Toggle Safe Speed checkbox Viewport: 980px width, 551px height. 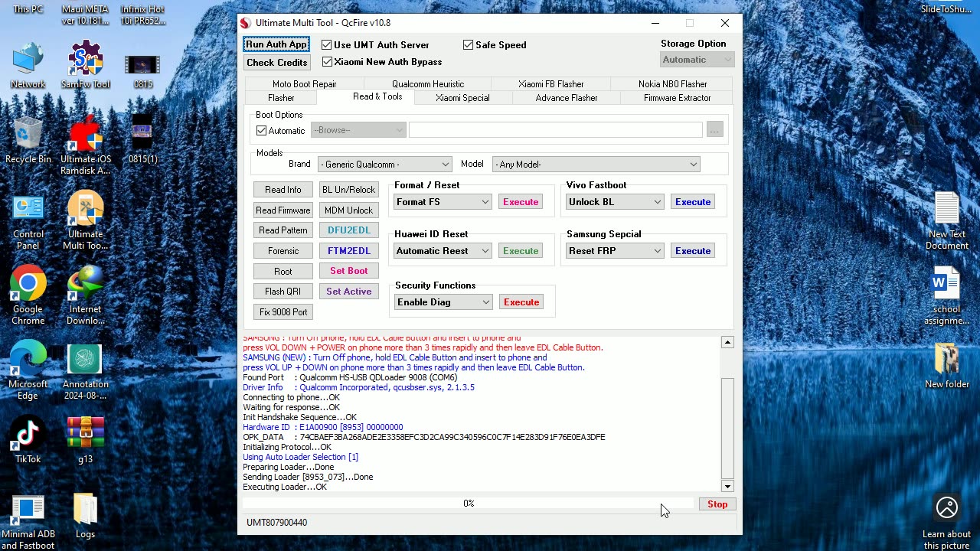click(469, 45)
